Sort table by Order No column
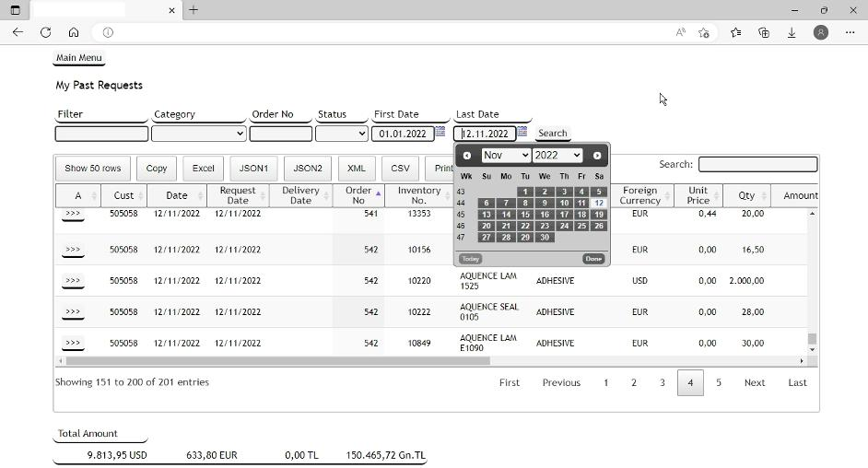The width and height of the screenshot is (868, 468). [358, 195]
